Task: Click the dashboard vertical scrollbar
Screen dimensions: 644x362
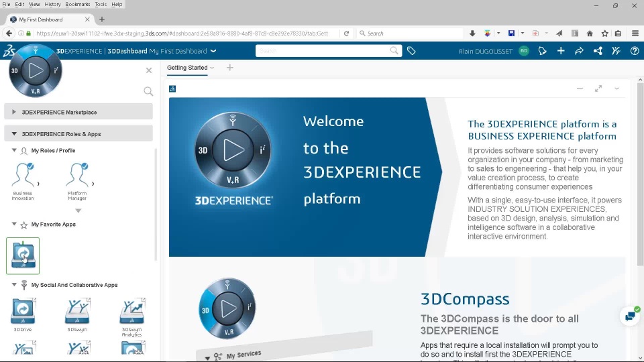Action: (640, 174)
